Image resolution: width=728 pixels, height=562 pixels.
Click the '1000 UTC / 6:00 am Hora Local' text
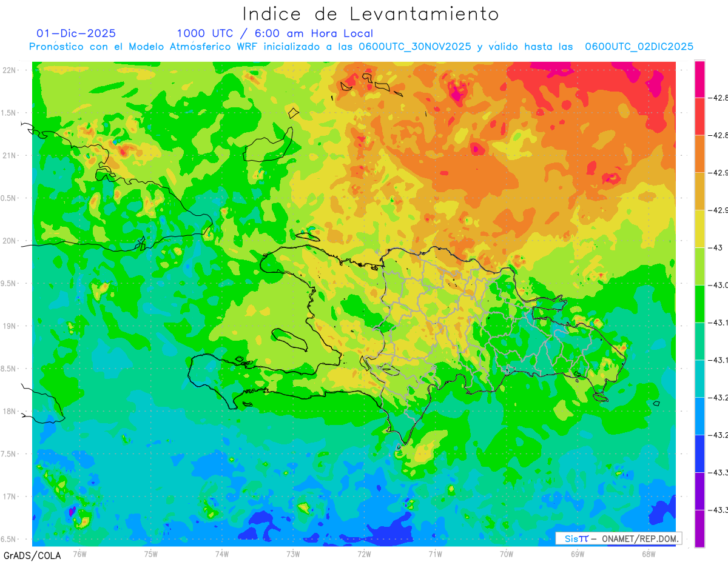(275, 33)
